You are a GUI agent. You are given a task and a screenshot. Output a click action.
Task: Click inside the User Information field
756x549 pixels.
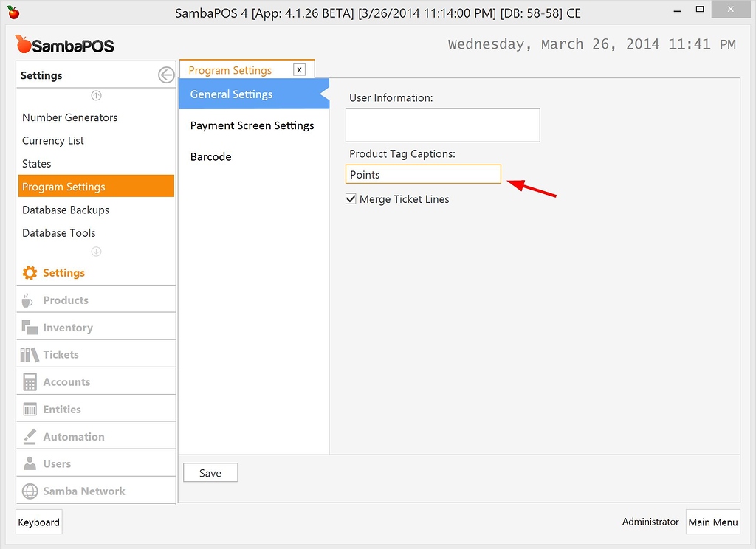(x=442, y=125)
